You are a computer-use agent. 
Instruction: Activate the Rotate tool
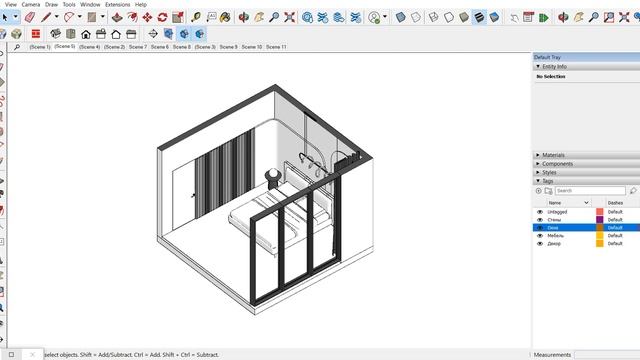click(x=162, y=17)
